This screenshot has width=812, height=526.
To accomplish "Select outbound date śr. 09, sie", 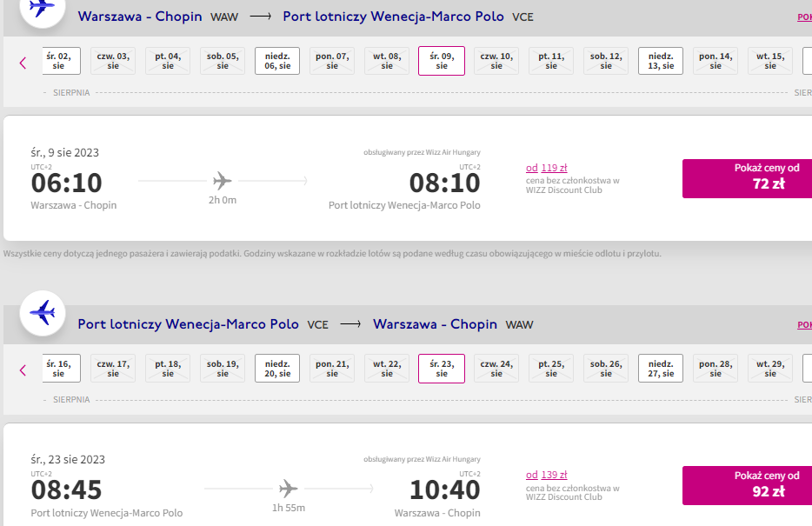I will (442, 61).
